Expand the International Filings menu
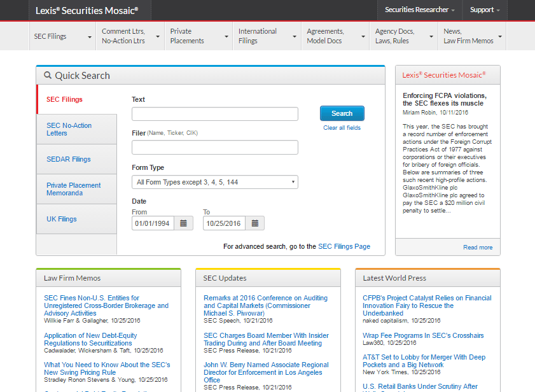The height and width of the screenshot is (392, 535). pos(267,36)
